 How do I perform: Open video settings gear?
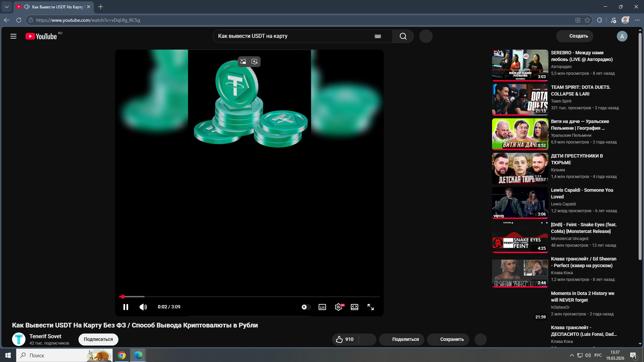tap(338, 307)
